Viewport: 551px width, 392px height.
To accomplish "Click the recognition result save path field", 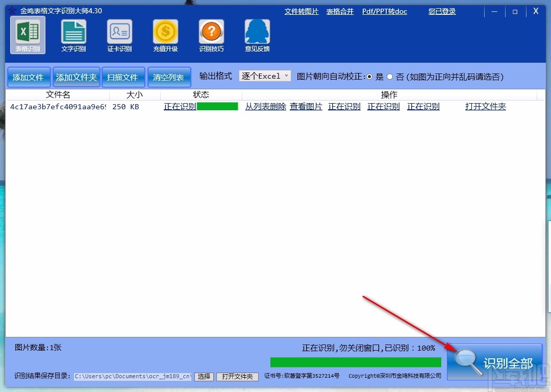I will (x=133, y=376).
